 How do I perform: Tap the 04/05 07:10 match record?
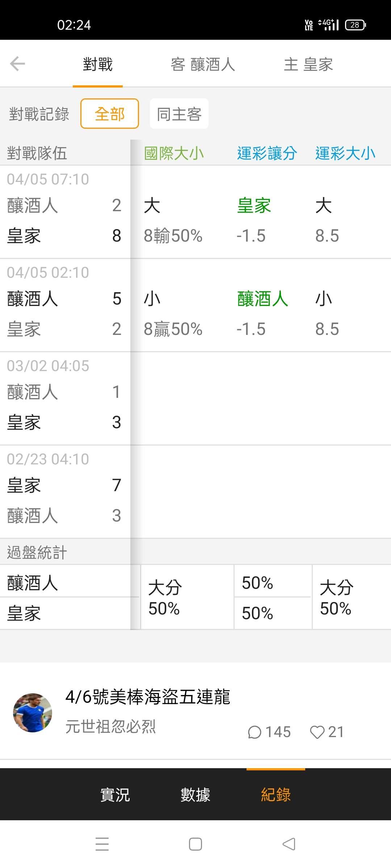pyautogui.click(x=65, y=212)
